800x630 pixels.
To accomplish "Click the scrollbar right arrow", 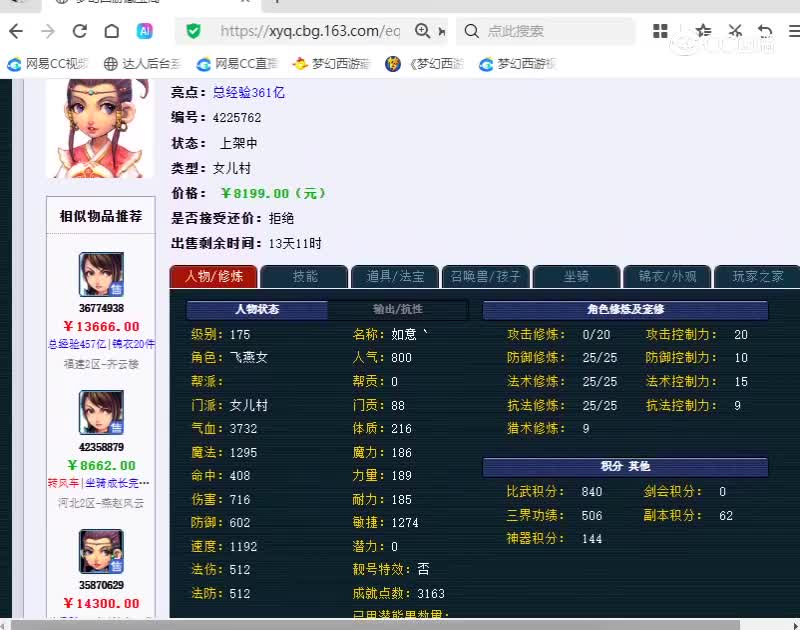I will [796, 625].
